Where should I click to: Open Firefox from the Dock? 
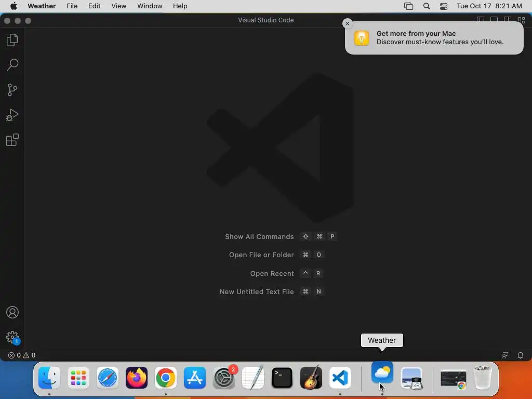coord(137,378)
